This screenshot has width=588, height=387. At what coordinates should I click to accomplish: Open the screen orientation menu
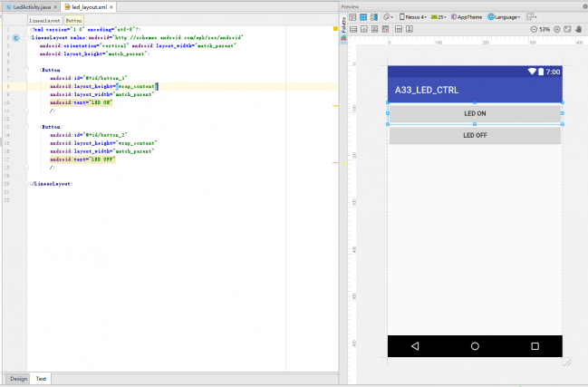click(x=388, y=17)
